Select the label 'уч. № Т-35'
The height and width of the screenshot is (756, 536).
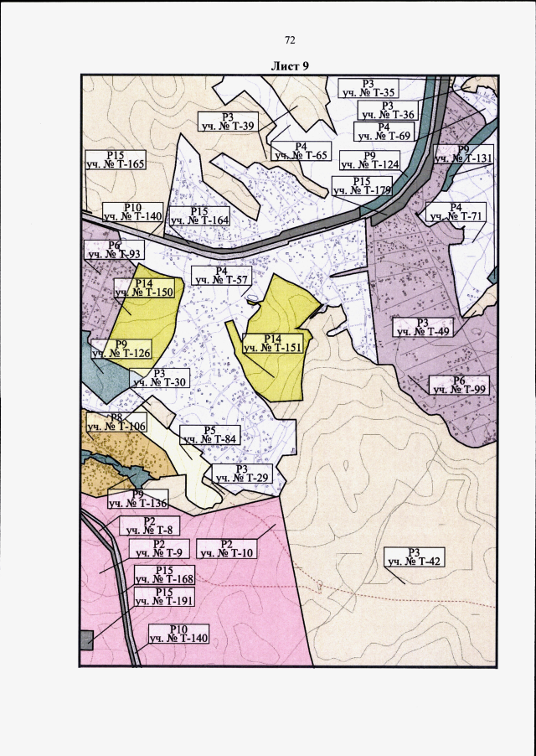coord(368,93)
